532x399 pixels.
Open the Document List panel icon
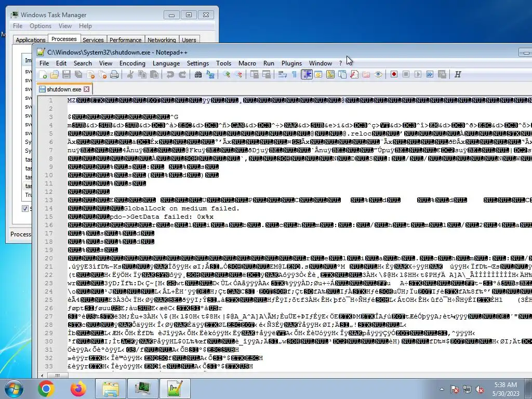pyautogui.click(x=342, y=75)
